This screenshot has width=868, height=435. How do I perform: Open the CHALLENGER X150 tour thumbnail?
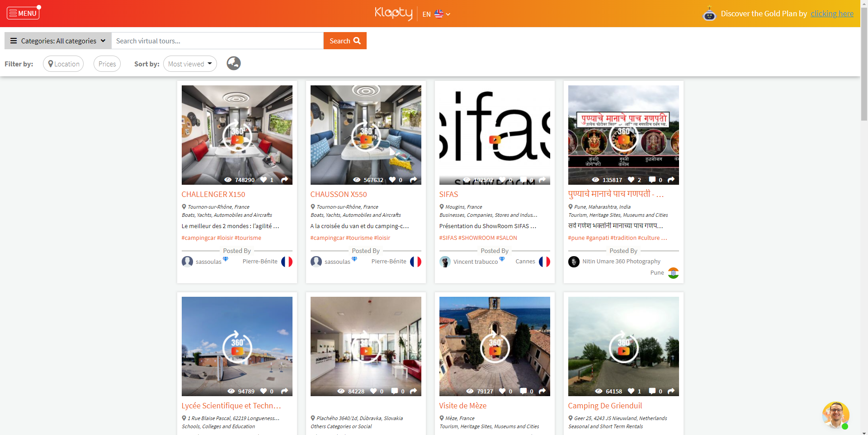[x=237, y=135]
